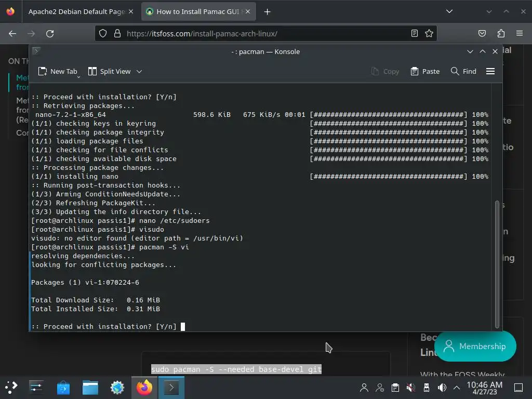The image size is (532, 399).
Task: Click the Paste button in Konsole
Action: [x=425, y=71]
